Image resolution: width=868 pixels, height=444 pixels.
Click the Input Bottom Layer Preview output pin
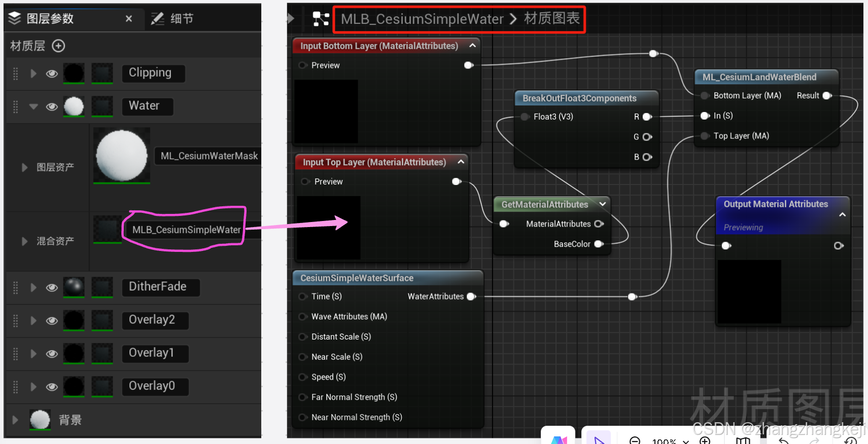point(469,65)
